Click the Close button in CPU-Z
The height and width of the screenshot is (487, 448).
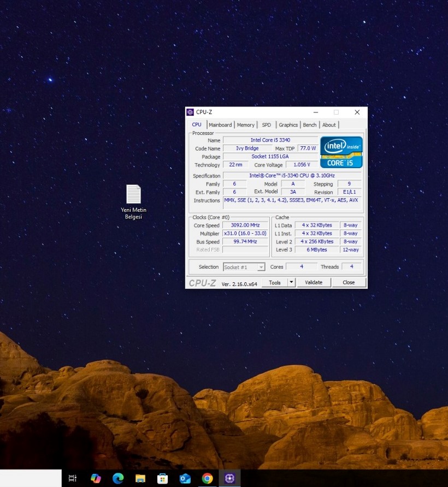coord(349,282)
